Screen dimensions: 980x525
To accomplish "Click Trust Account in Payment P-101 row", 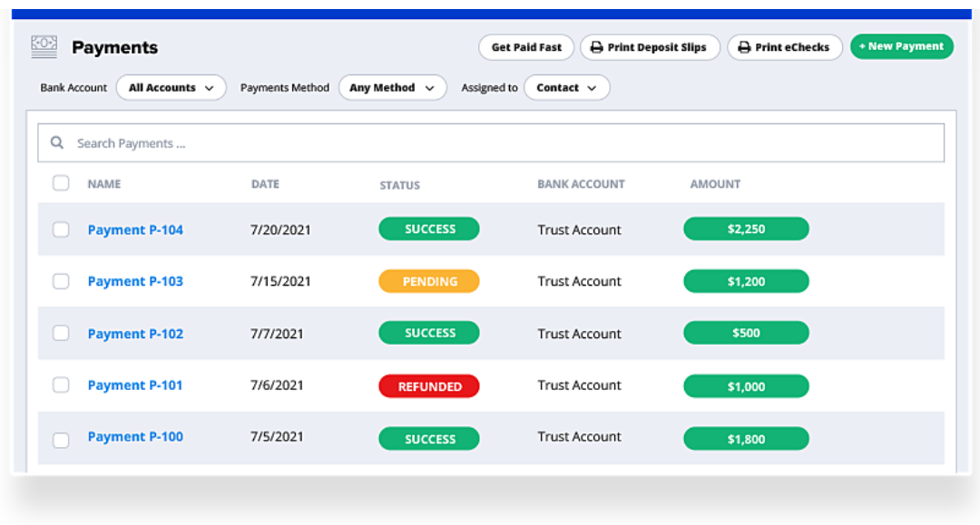I will [579, 385].
